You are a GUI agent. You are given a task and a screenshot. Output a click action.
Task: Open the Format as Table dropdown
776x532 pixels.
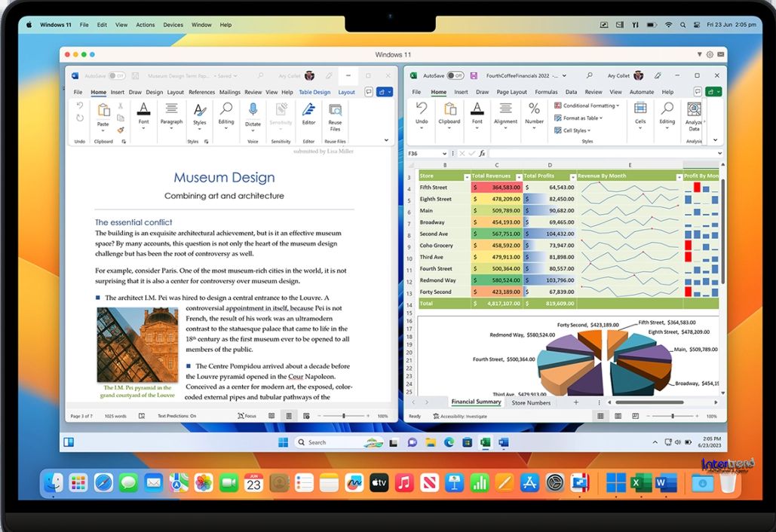pos(581,118)
